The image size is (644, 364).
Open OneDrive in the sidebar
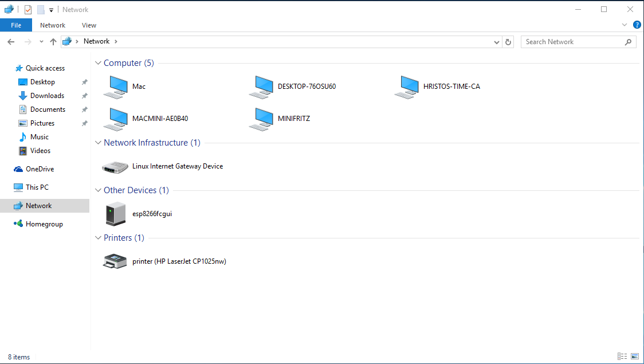click(x=40, y=169)
